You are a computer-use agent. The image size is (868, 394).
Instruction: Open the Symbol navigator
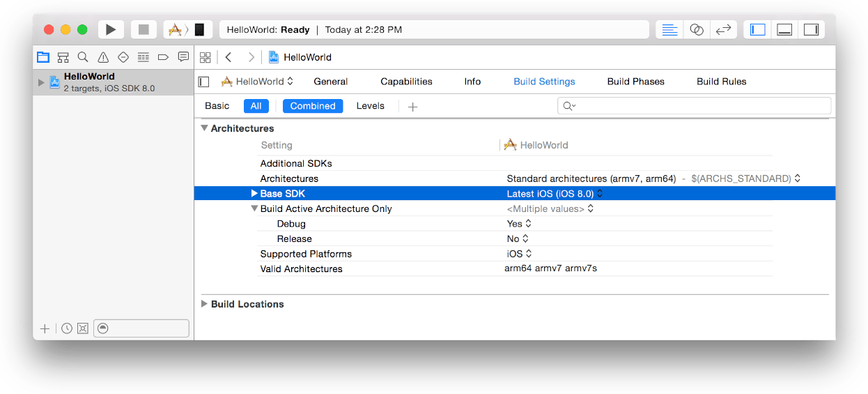pos(63,57)
